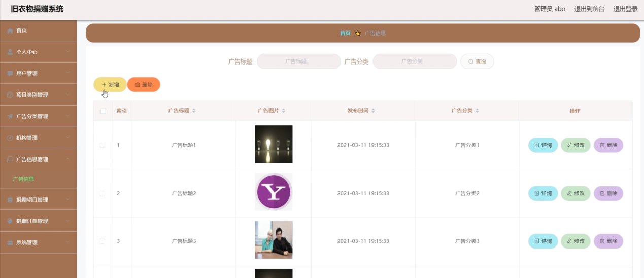This screenshot has width=644, height=278.
Task: Sort by 广告标题 column arrows
Action: [x=194, y=111]
